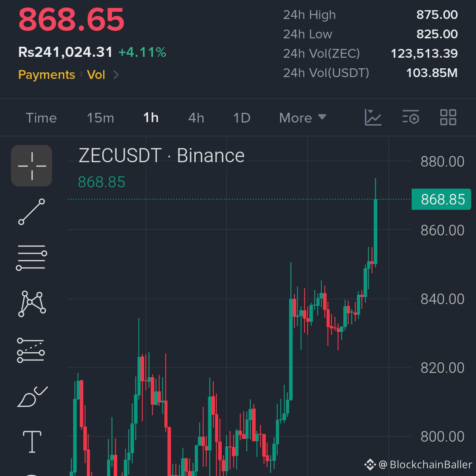Click the 800.00 price axis label

(443, 436)
